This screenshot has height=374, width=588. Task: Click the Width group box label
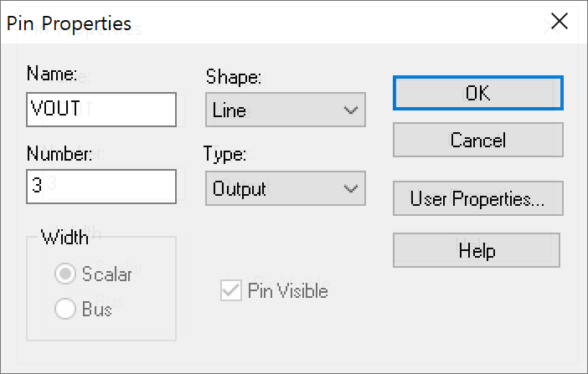[x=66, y=237]
